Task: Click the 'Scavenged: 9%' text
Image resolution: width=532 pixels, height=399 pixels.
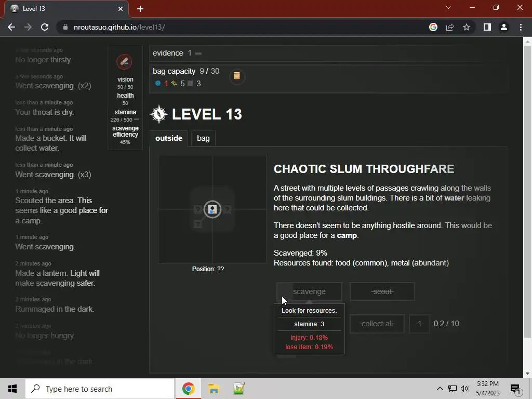Action: [x=301, y=253]
